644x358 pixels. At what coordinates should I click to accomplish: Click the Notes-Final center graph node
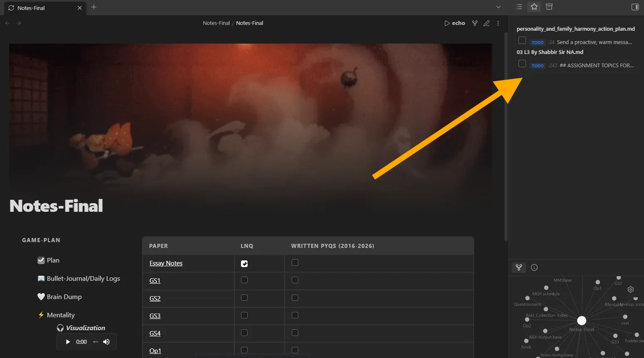[582, 321]
